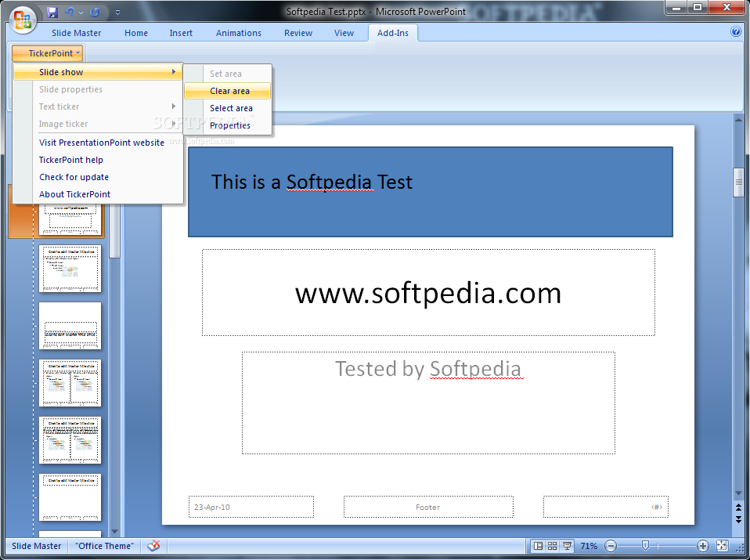This screenshot has width=750, height=560.
Task: Select the slide number placeholder
Action: pyautogui.click(x=605, y=507)
